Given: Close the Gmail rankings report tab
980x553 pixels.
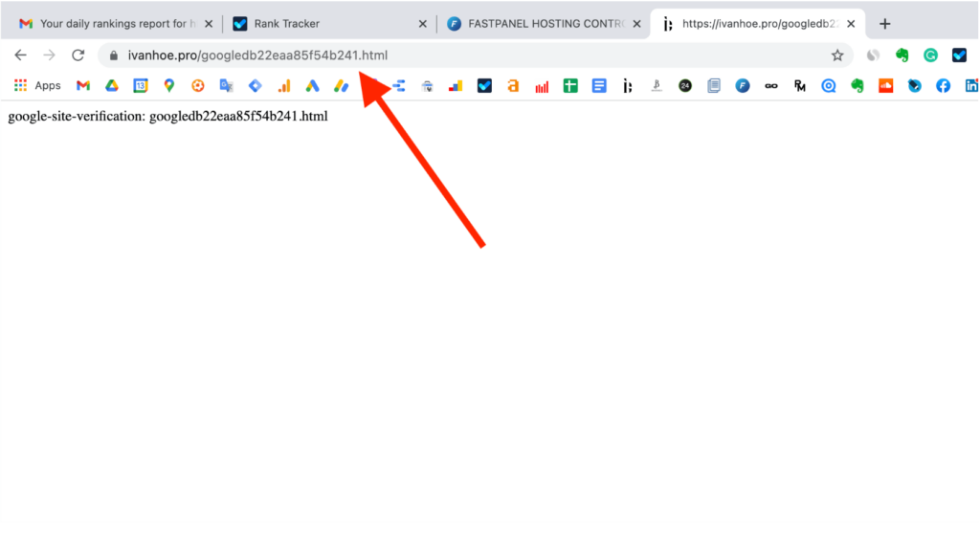Looking at the screenshot, I should coord(209,24).
